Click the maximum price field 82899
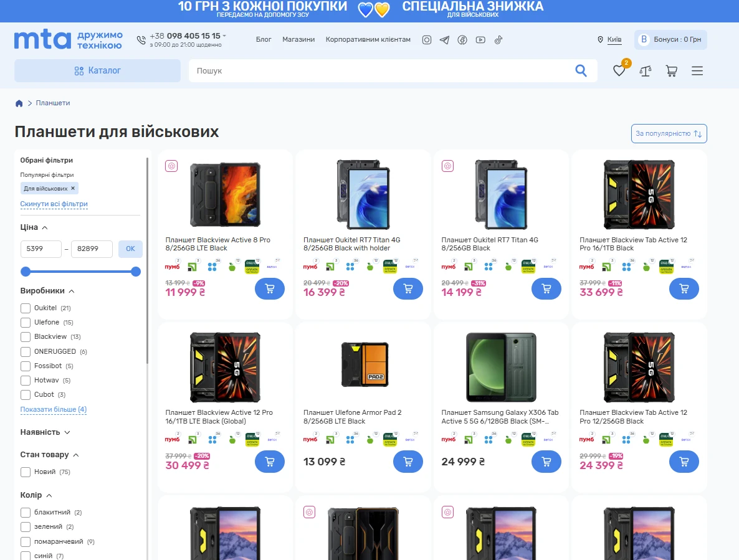The height and width of the screenshot is (560, 739). pyautogui.click(x=92, y=249)
